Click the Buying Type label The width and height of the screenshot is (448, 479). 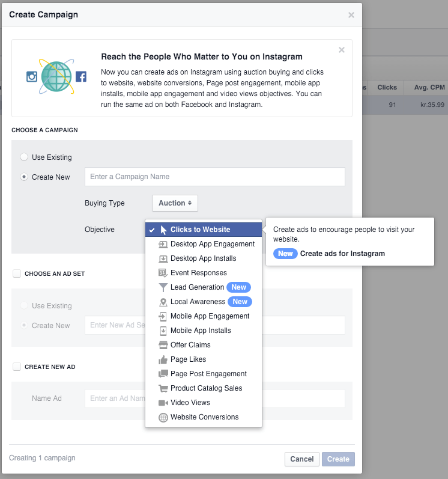point(104,203)
